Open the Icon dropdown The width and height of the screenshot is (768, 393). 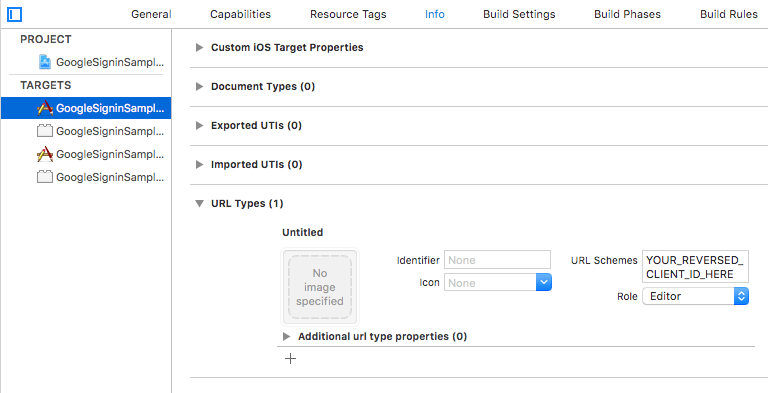coord(498,283)
